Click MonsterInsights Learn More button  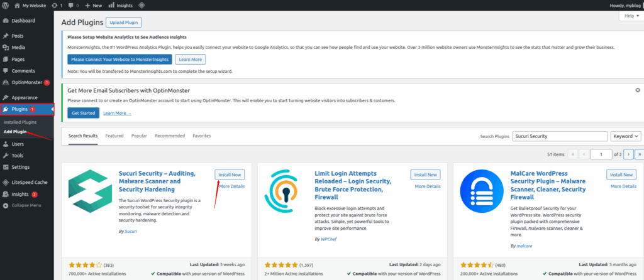[x=190, y=60]
